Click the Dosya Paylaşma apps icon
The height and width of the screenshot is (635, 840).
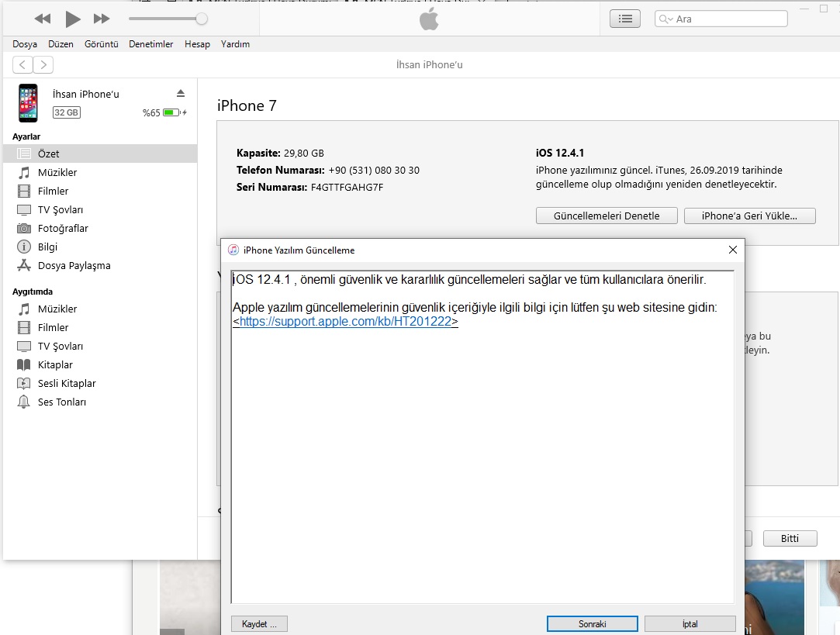(24, 265)
